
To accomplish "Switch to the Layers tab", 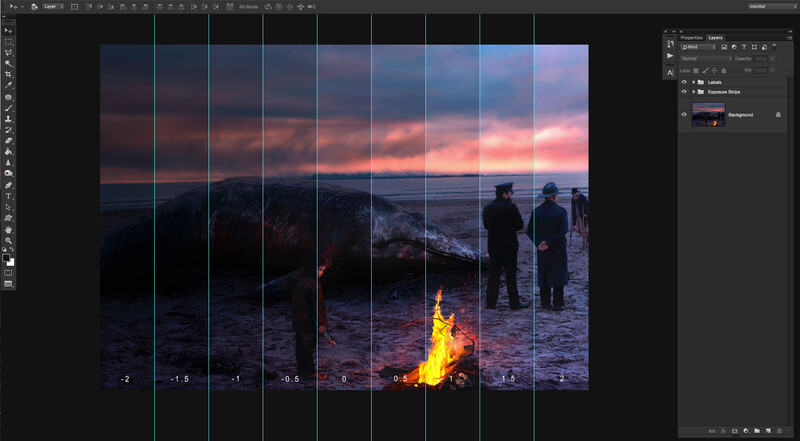I will click(x=715, y=38).
